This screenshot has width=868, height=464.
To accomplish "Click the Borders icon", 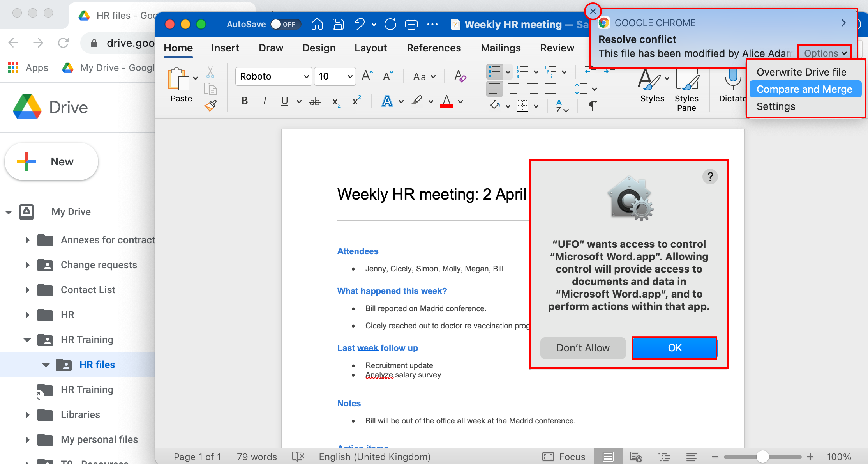I will pyautogui.click(x=522, y=106).
